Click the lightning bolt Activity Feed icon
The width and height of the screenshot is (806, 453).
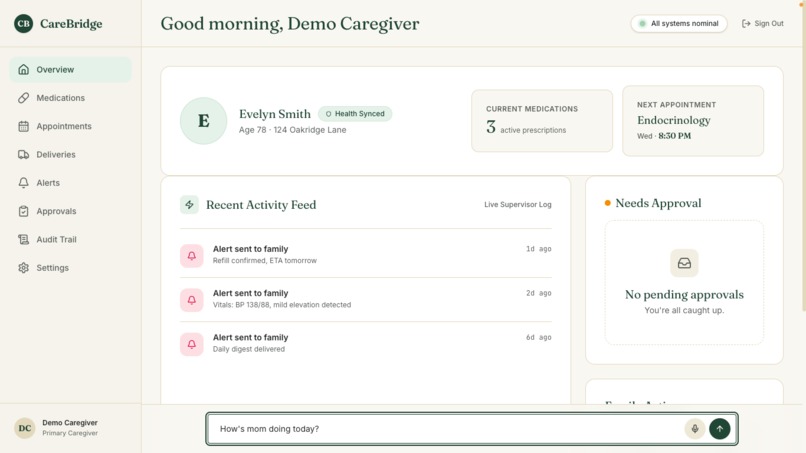click(189, 205)
